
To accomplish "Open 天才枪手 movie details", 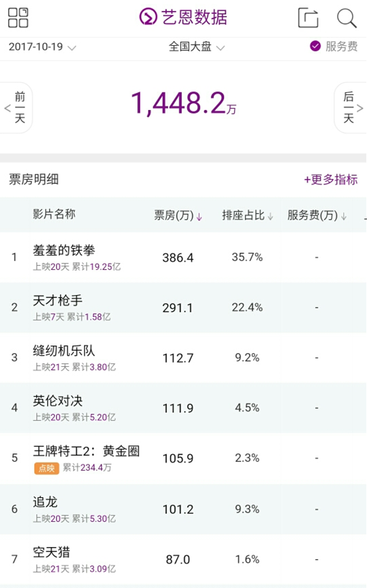I will (183, 307).
